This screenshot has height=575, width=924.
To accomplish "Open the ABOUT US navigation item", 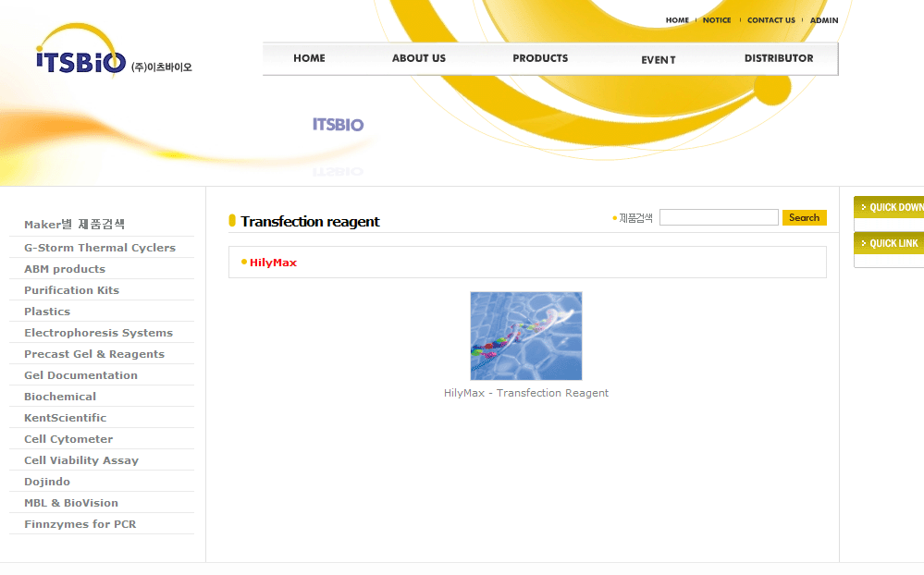I will (419, 58).
